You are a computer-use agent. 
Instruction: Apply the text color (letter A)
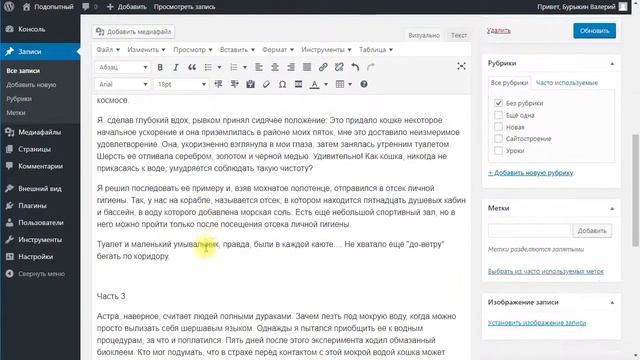(314, 84)
